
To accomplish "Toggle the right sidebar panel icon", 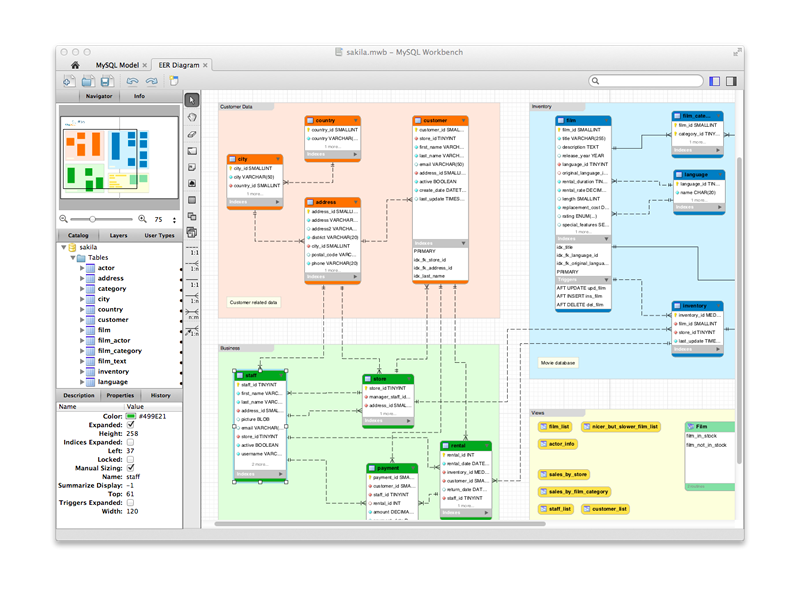I will click(731, 81).
